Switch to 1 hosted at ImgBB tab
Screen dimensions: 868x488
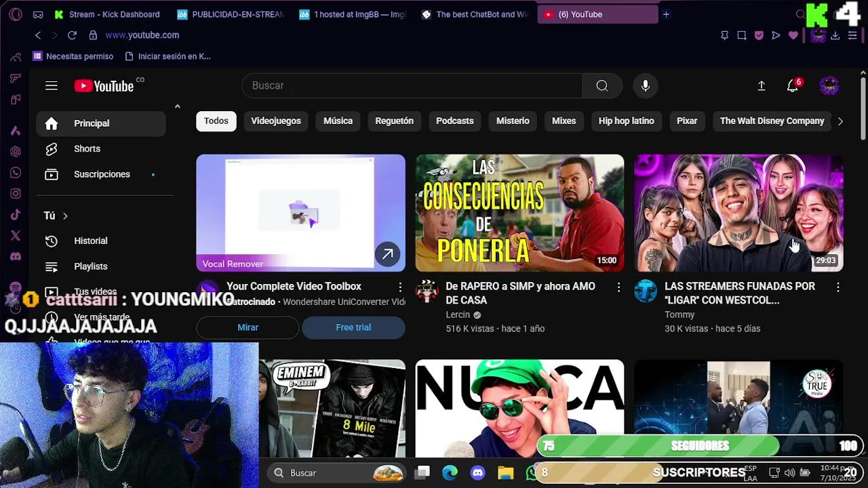click(353, 14)
